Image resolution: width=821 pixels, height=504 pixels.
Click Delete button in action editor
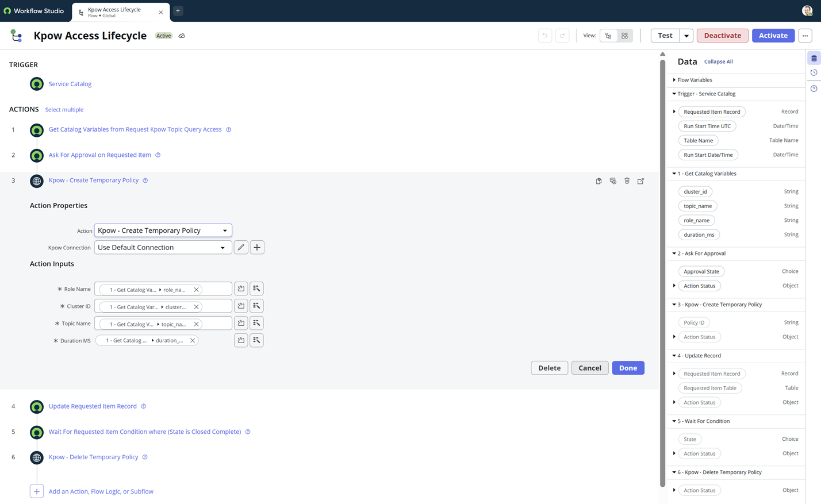tap(549, 368)
